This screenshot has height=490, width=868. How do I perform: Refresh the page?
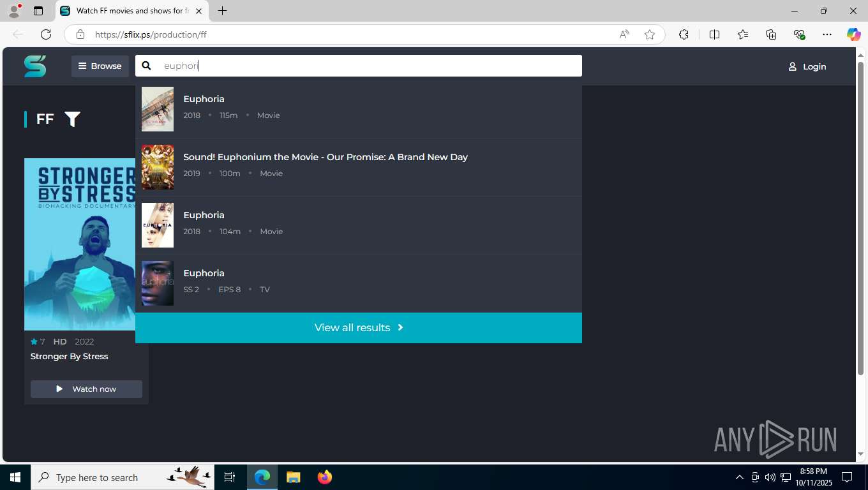[x=46, y=34]
